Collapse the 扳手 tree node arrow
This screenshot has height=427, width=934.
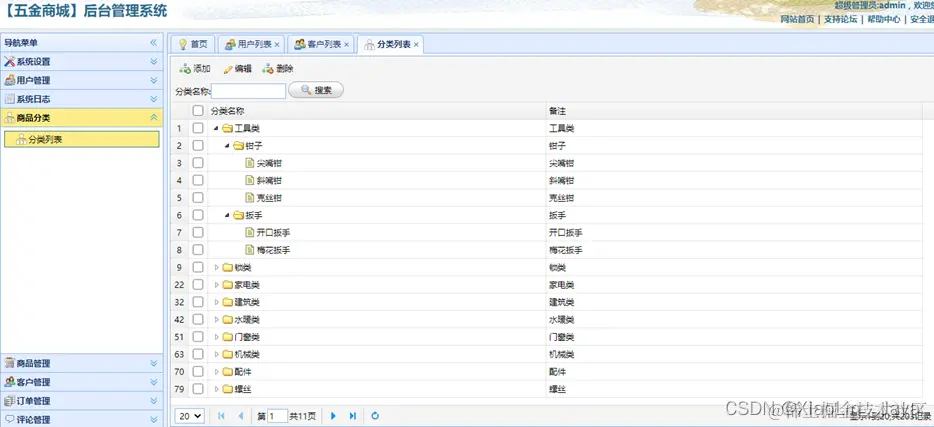coord(228,215)
